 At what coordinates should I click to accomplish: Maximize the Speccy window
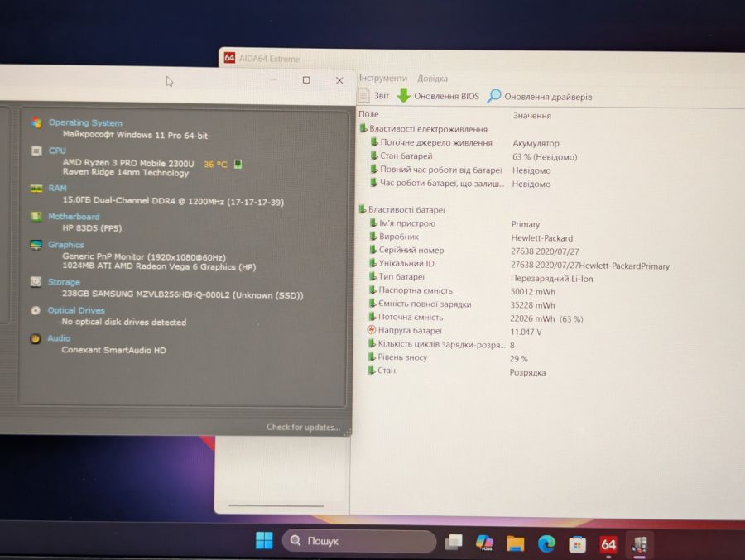pos(306,79)
